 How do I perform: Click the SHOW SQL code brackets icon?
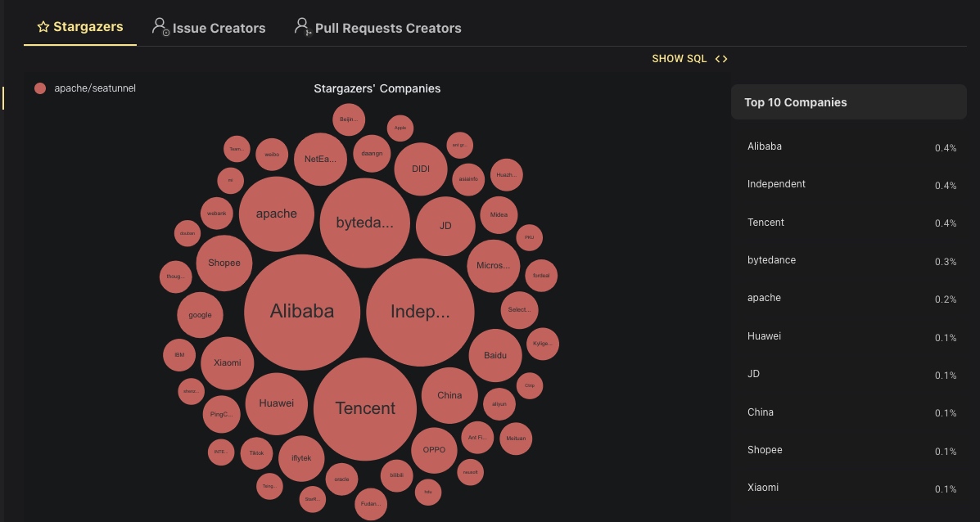[x=720, y=59]
